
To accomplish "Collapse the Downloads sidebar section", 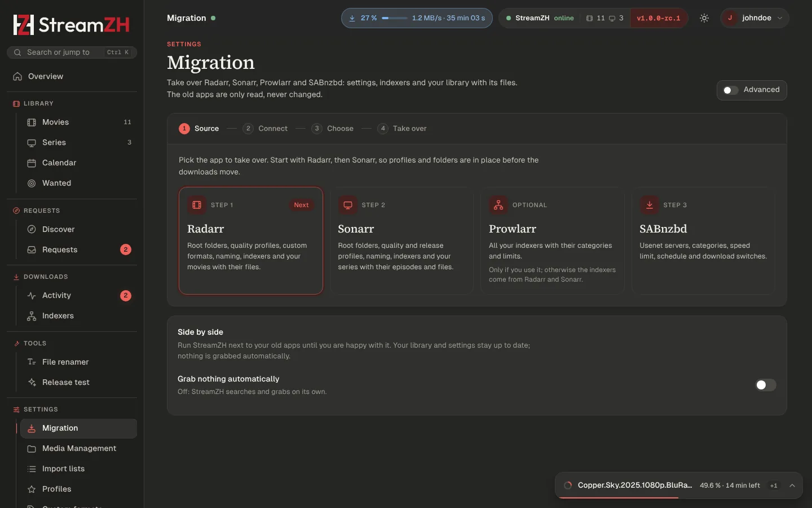I will click(x=72, y=277).
